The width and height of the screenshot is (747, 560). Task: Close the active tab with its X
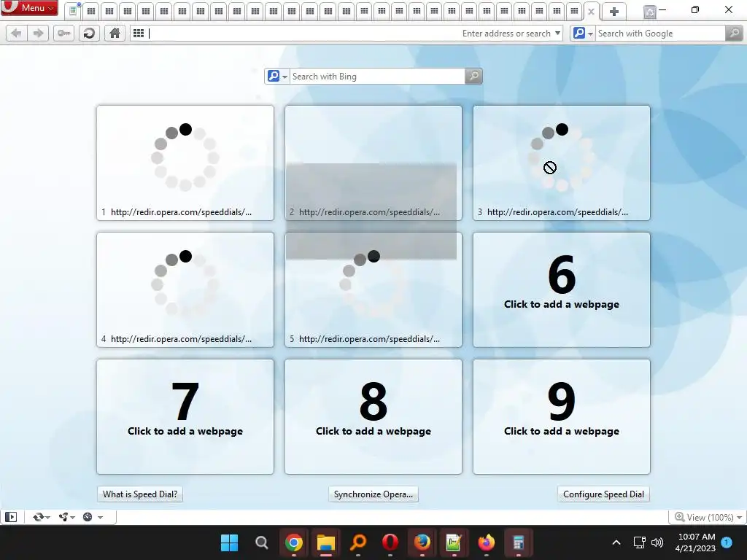pos(591,12)
